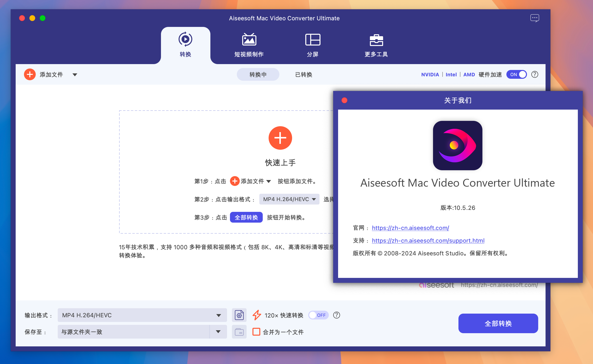Viewport: 593px width, 364px height.
Task: Click the 添加文件 plus icon in step 1
Action: coord(235,181)
